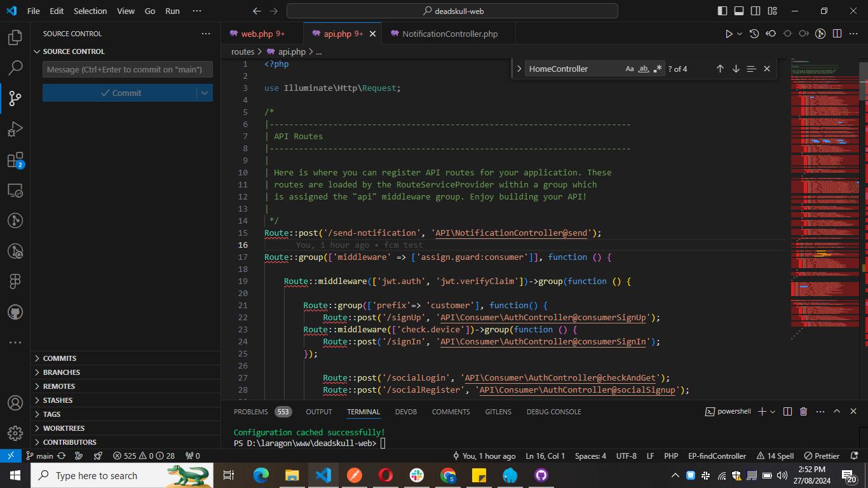Expand the COMMITS section
868x488 pixels.
[60, 358]
